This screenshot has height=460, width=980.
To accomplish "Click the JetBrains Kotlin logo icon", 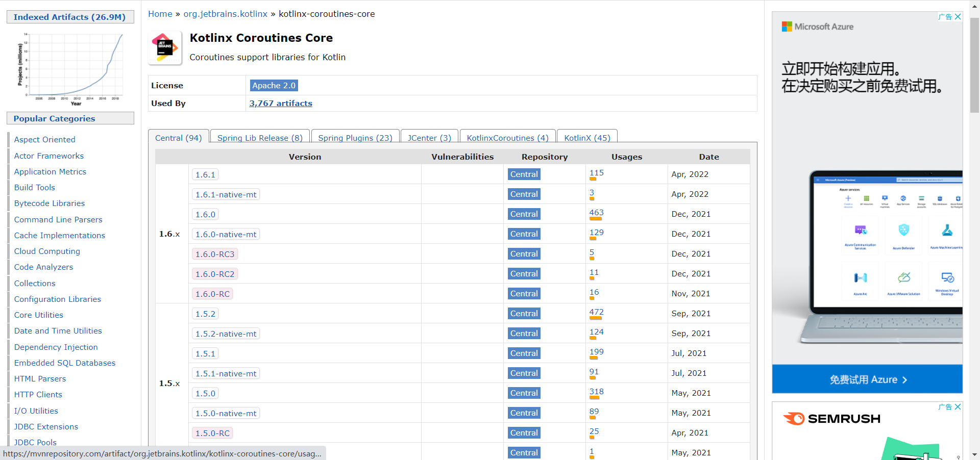I will 165,48.
